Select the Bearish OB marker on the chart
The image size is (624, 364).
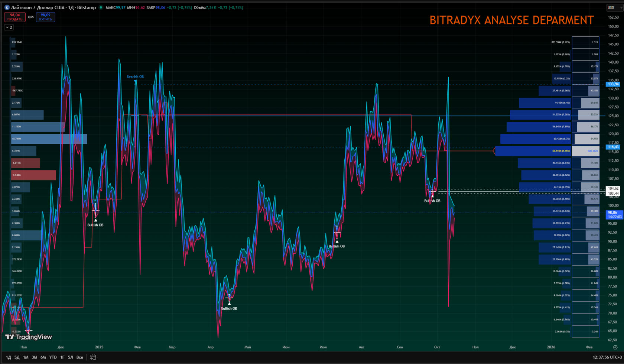tap(135, 77)
